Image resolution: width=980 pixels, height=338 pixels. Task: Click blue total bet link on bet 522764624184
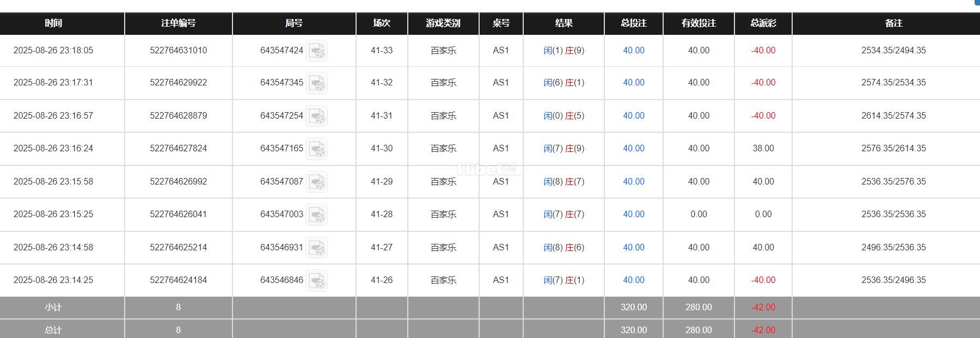[633, 280]
